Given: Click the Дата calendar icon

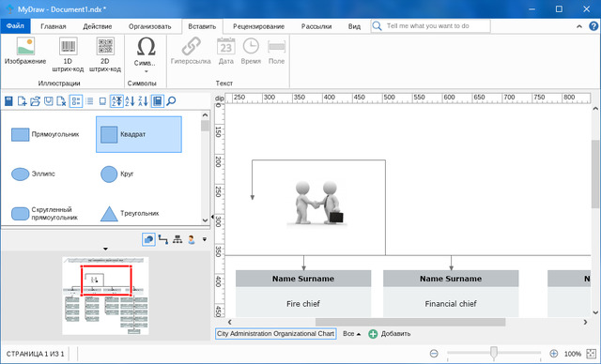Looking at the screenshot, I should click(225, 46).
